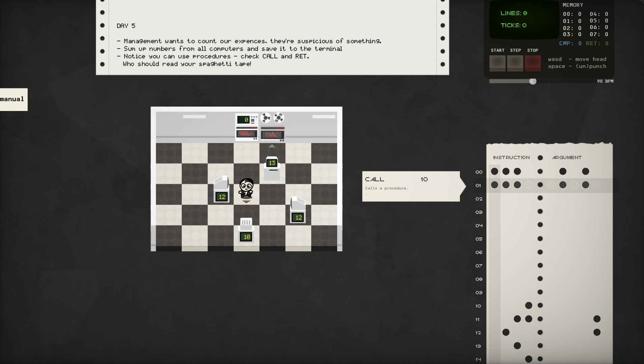This screenshot has height=364, width=644.
Task: Open the manual tab
Action: pos(13,100)
